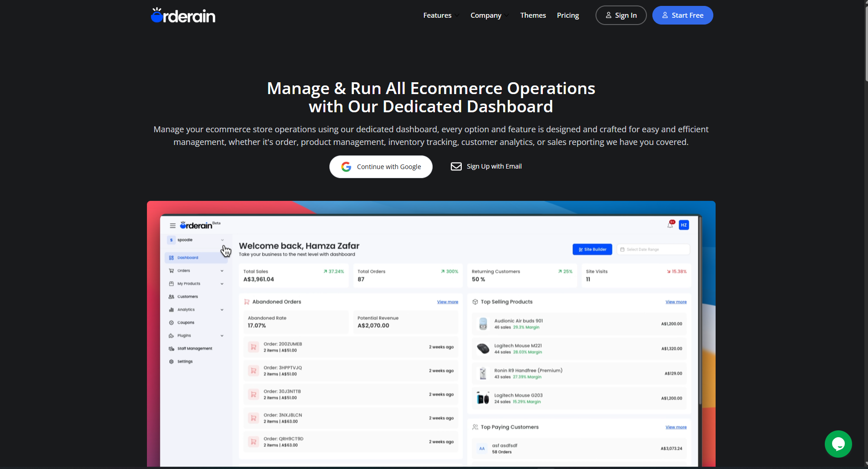This screenshot has width=868, height=469.
Task: Open abandoned order 30J3NTTB
Action: point(351,394)
